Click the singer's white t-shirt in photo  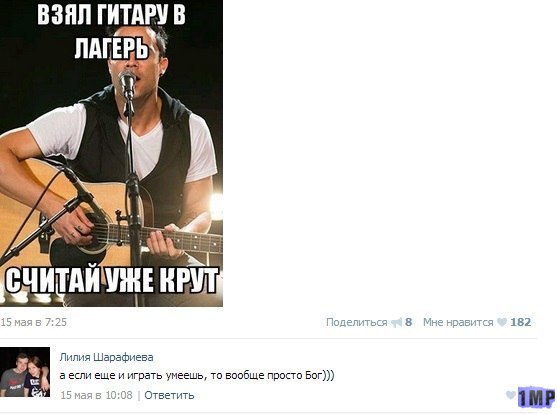pyautogui.click(x=142, y=139)
